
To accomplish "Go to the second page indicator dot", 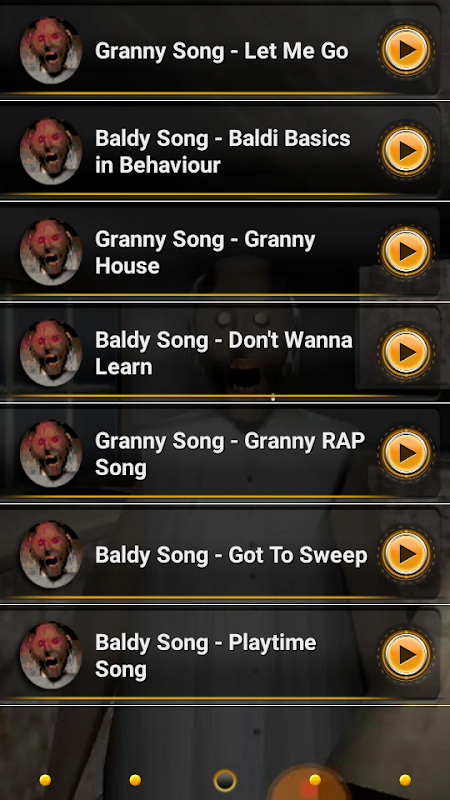I will click(x=135, y=780).
